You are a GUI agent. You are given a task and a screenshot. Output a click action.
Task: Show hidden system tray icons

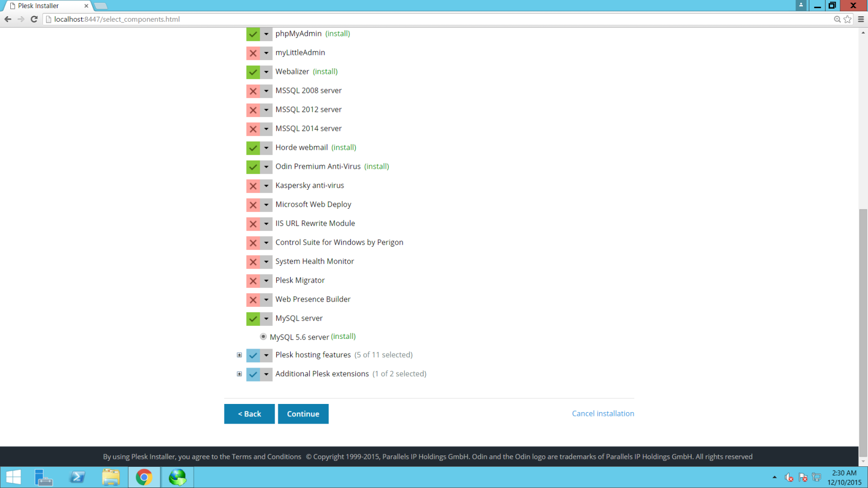coord(774,478)
